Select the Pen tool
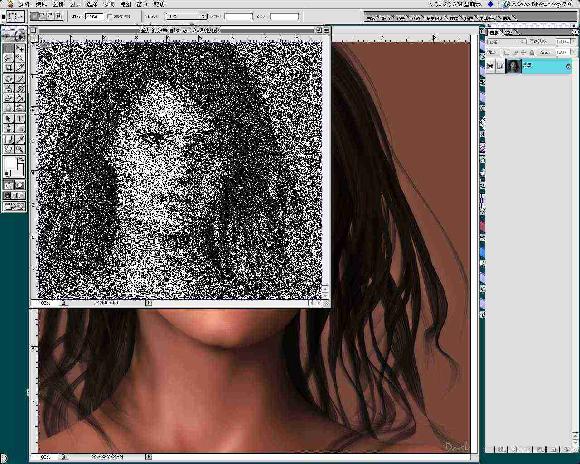This screenshot has height=464, width=580. 9,128
